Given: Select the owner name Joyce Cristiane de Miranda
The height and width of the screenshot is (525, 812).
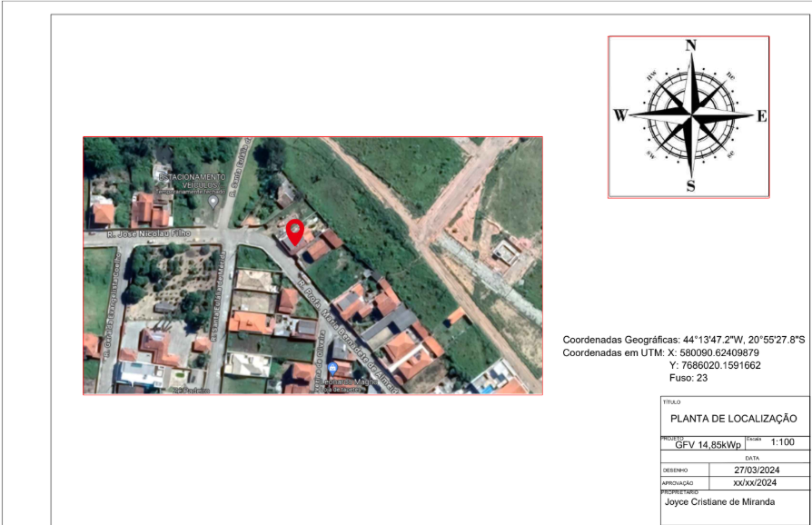Looking at the screenshot, I should click(720, 501).
